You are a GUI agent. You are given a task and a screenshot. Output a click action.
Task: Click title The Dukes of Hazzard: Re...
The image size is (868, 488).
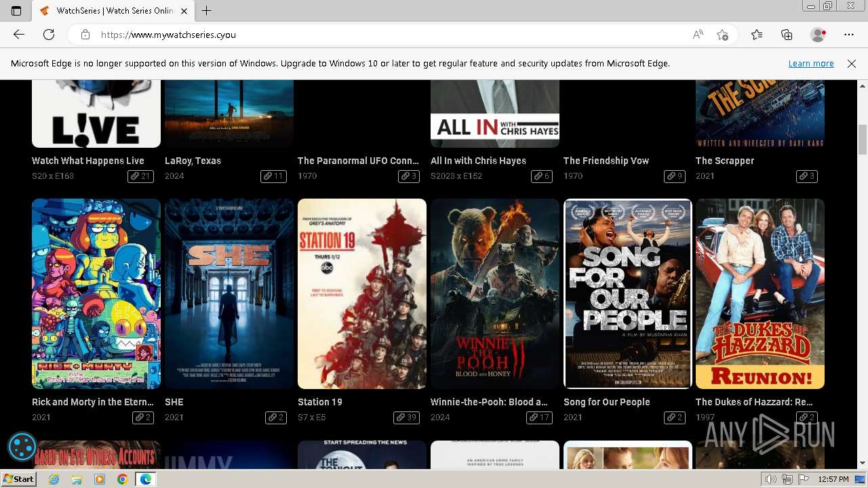(x=754, y=402)
